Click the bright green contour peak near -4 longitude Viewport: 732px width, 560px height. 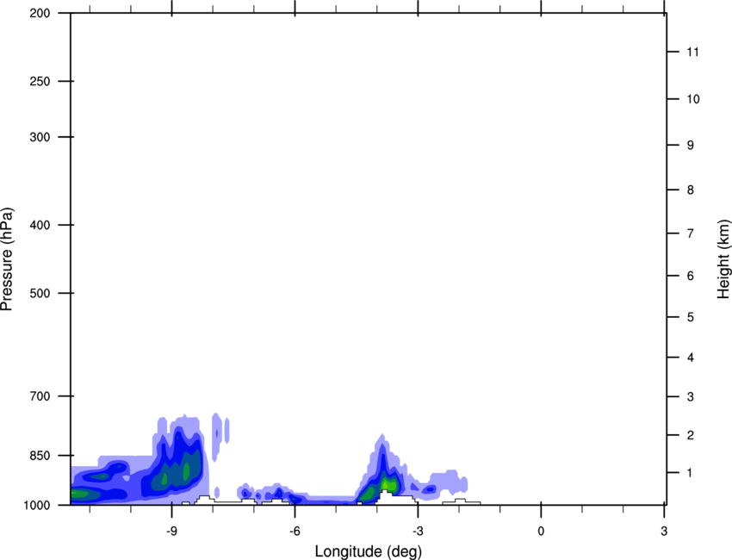(388, 484)
